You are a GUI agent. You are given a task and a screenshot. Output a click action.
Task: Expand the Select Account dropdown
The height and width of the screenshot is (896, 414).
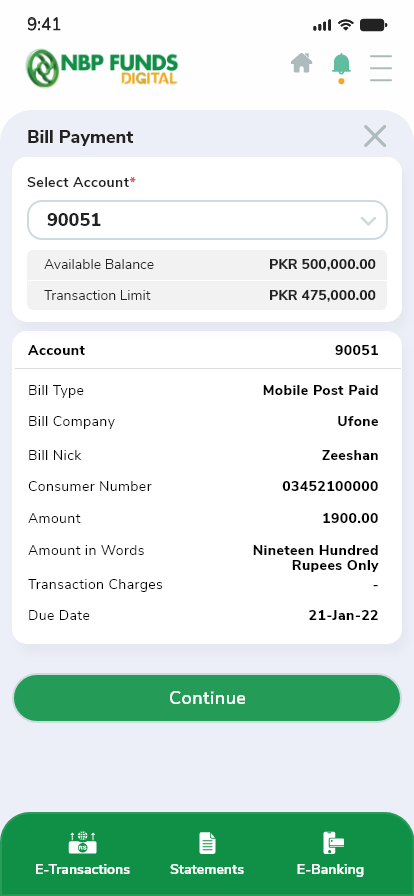[x=207, y=220]
